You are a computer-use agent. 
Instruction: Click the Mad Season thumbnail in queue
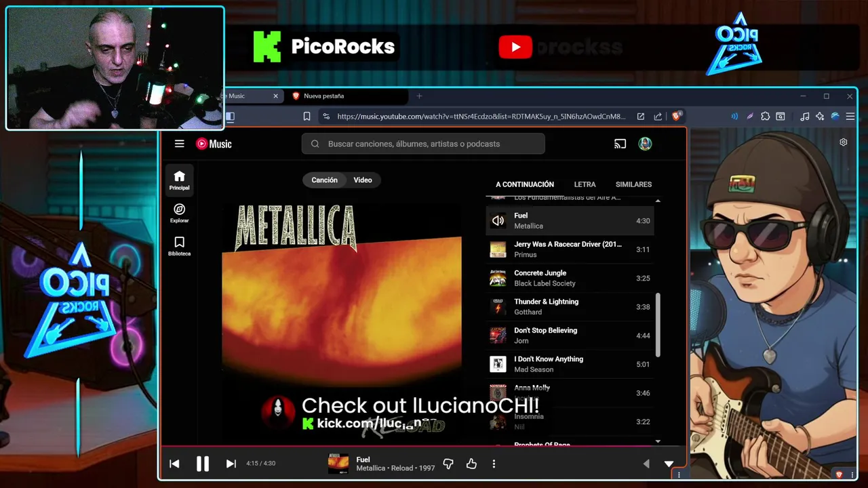tap(498, 364)
